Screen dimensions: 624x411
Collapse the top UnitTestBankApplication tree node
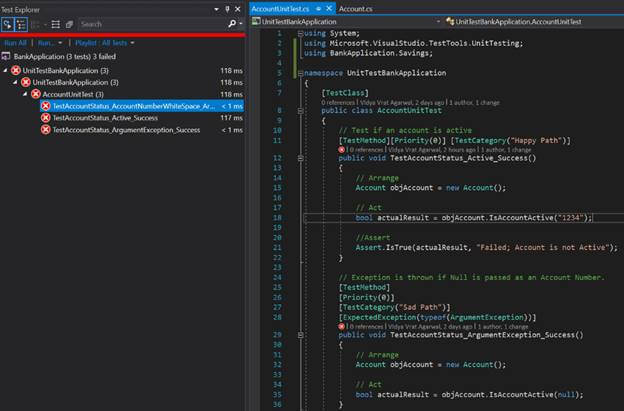click(5, 70)
